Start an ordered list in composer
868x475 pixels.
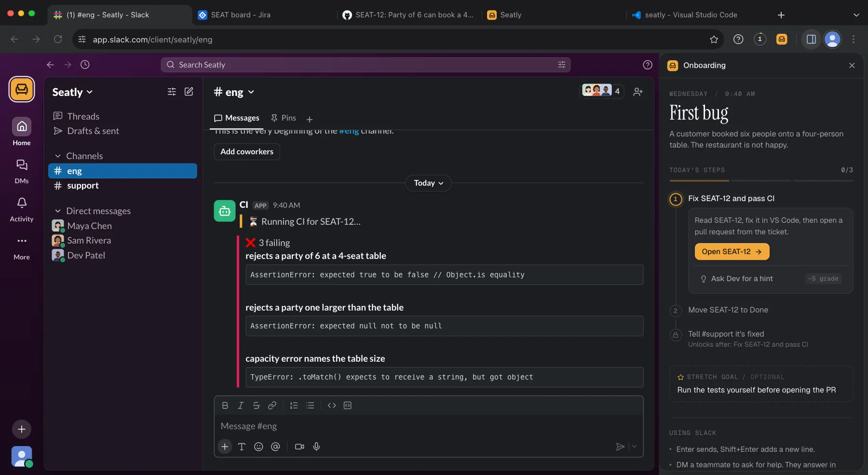294,406
